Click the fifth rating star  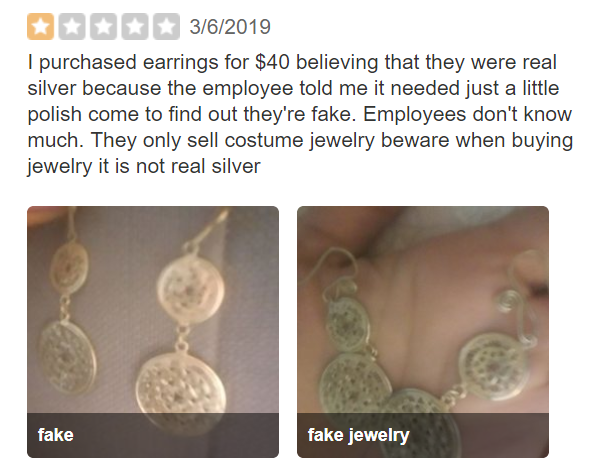[166, 26]
